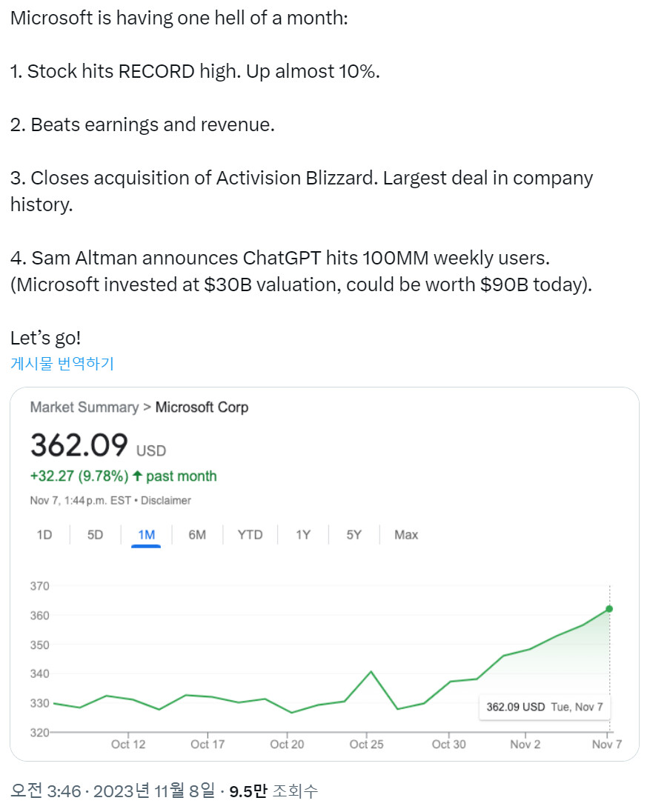This screenshot has height=812, width=650.
Task: Show the 1Y stock chart
Action: pos(303,535)
